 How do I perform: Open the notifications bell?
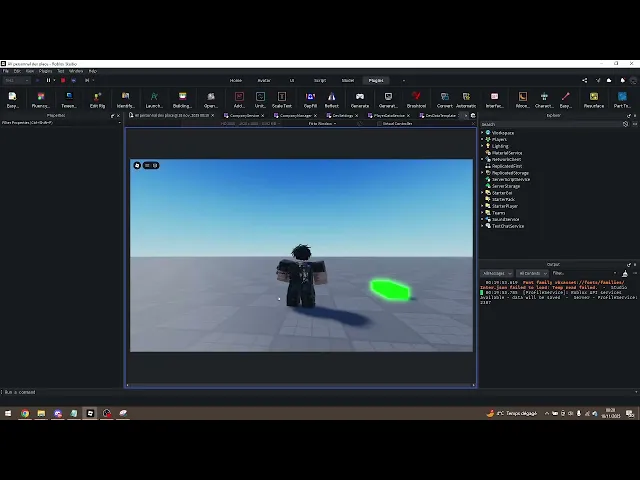click(622, 80)
